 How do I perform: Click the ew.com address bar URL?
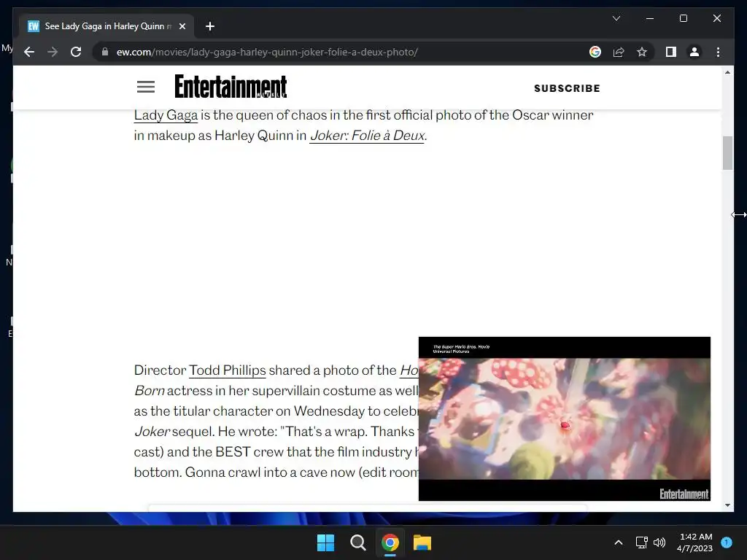(x=267, y=52)
